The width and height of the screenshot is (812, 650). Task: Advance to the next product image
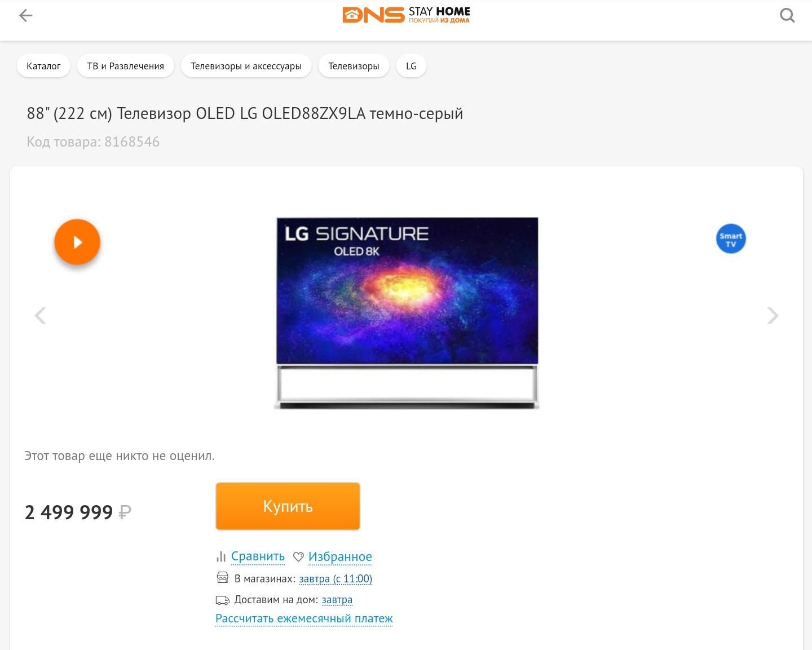click(x=773, y=315)
